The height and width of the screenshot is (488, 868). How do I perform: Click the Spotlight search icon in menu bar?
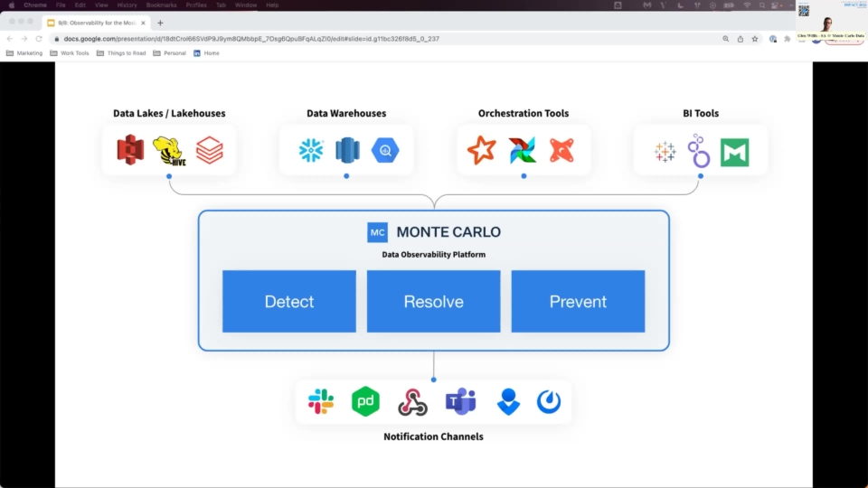point(762,5)
